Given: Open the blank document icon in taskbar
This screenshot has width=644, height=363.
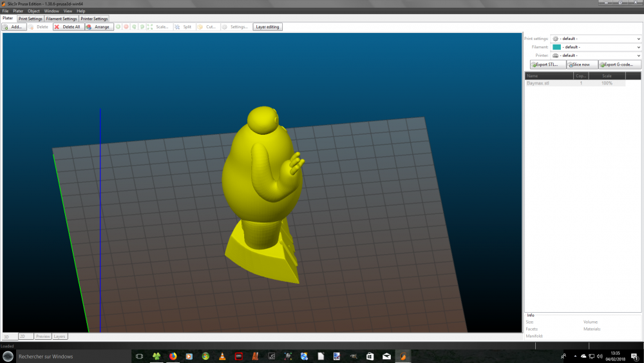Looking at the screenshot, I should [x=321, y=357].
